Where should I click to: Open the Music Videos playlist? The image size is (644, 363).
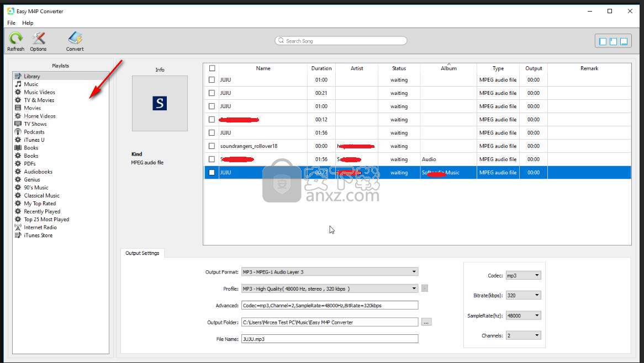point(39,92)
